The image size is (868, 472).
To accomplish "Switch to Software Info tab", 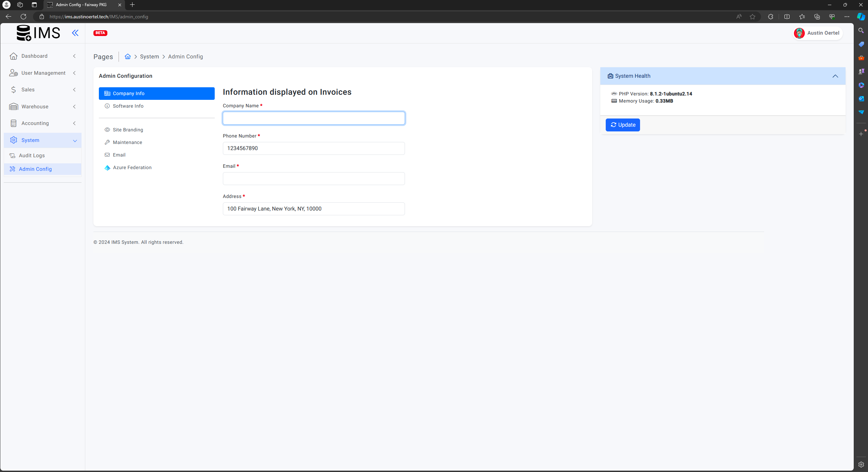I will coord(128,106).
